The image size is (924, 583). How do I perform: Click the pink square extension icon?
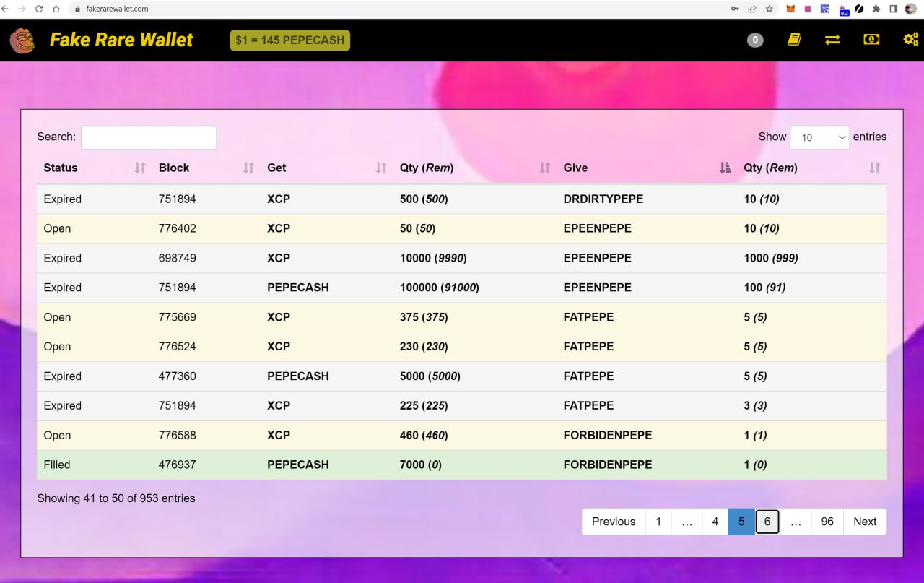(808, 9)
